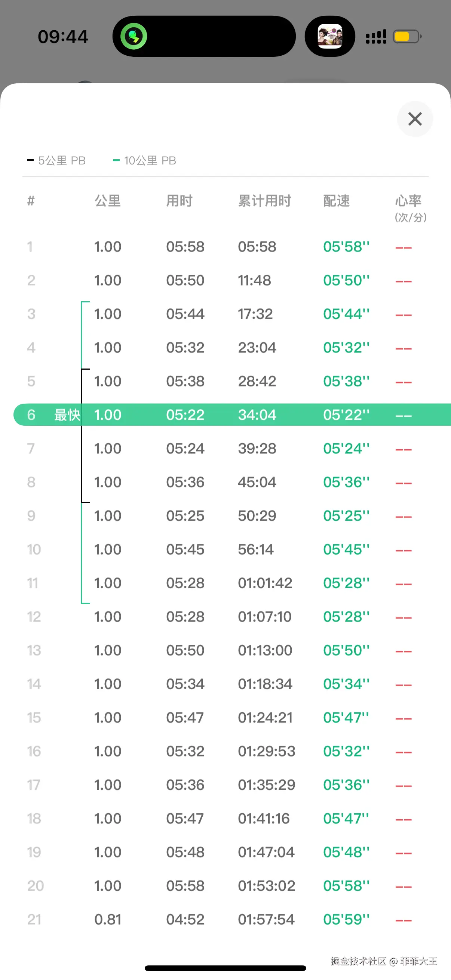Select pace 05'58'' in kilometer 1 row
The width and height of the screenshot is (451, 980).
click(346, 247)
